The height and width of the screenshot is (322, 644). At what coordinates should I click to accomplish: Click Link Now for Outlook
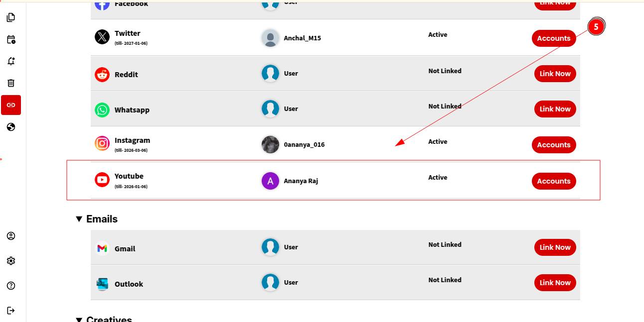click(555, 283)
